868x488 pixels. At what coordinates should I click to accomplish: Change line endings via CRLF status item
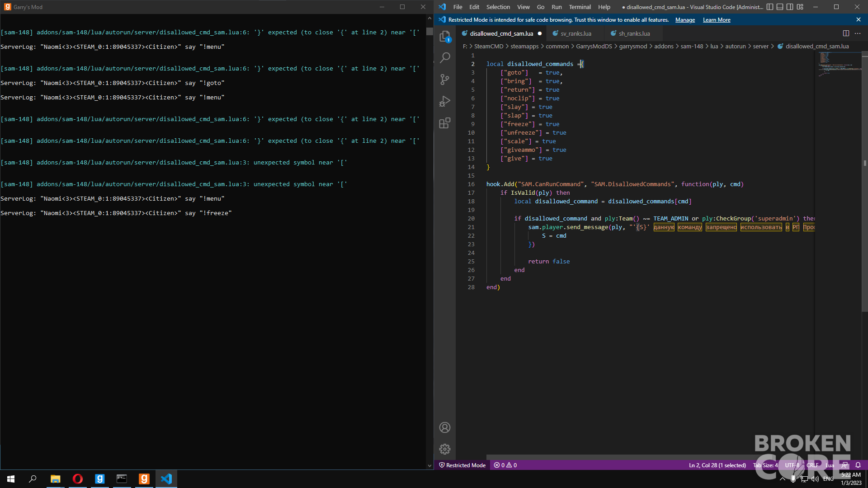[x=812, y=465]
